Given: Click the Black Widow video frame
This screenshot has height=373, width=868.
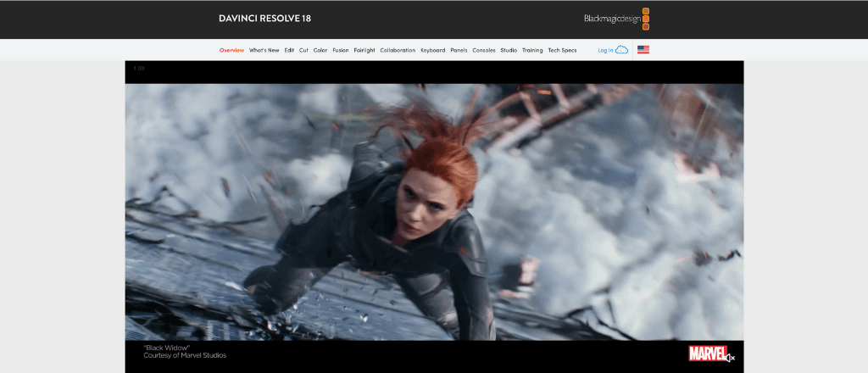Looking at the screenshot, I should pos(434,212).
